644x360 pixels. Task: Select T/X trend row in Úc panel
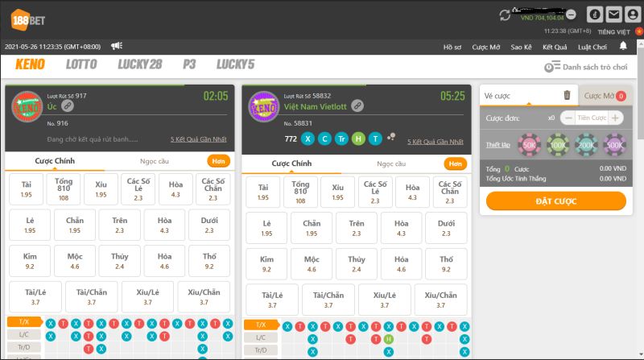click(25, 322)
